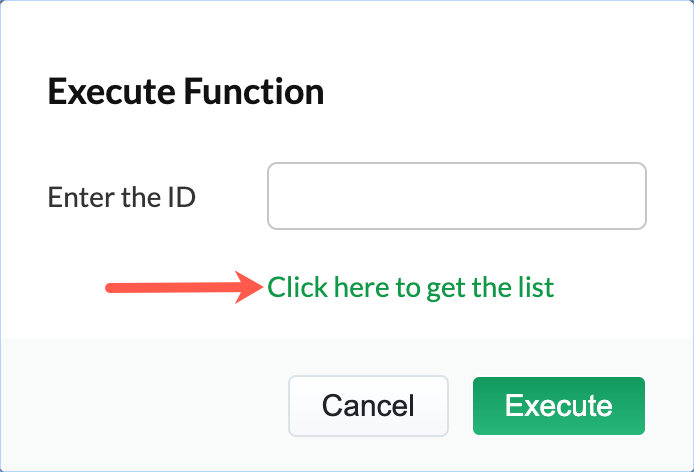Place cursor in the empty ID field
694x472 pixels.
[x=457, y=196]
